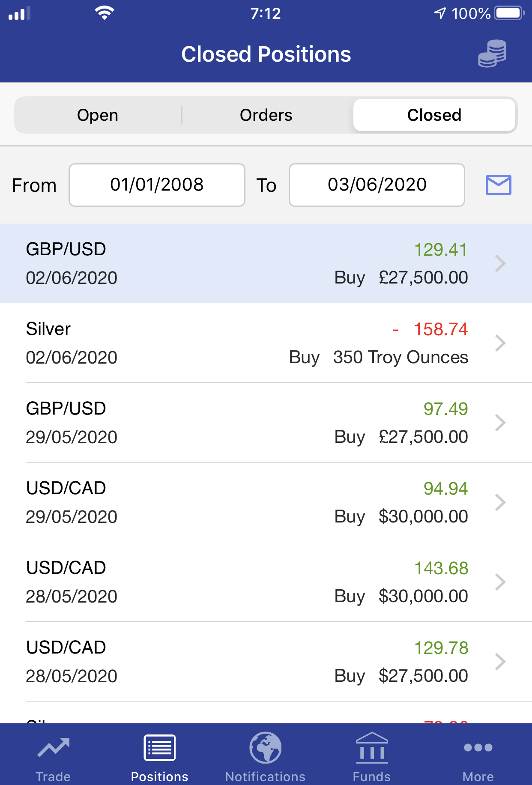Switch to the Orders segment
This screenshot has height=785, width=532.
coord(266,115)
